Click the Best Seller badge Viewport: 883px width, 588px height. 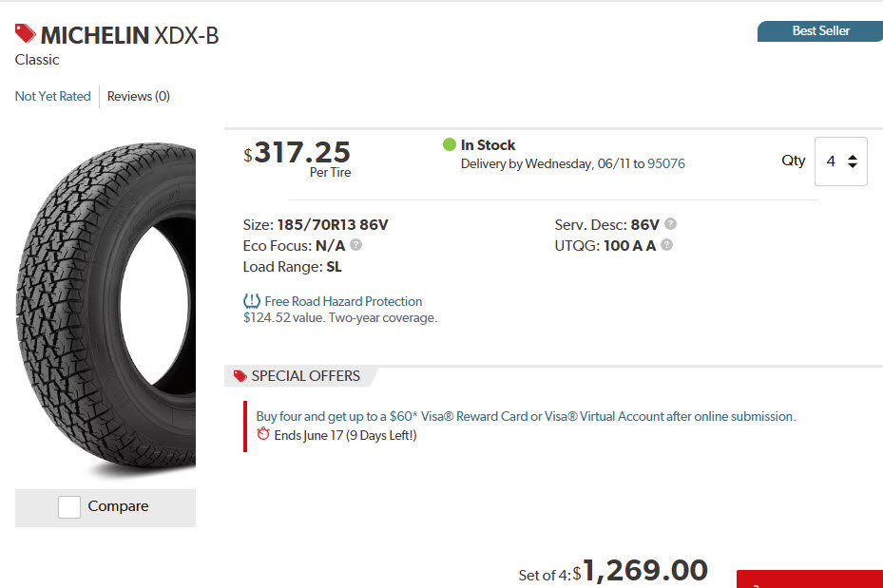[820, 31]
